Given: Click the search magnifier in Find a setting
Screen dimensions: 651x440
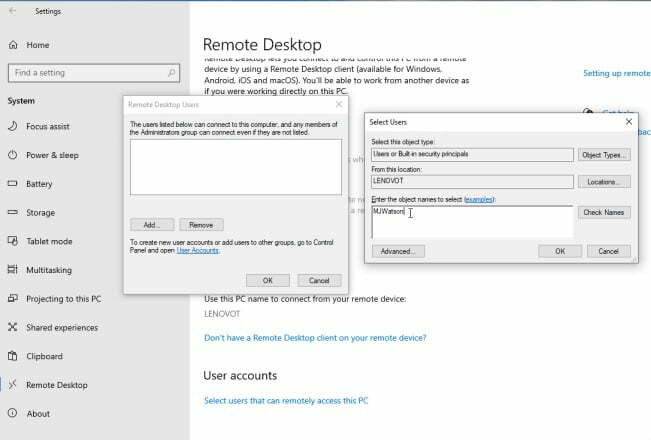Looking at the screenshot, I should [x=171, y=73].
